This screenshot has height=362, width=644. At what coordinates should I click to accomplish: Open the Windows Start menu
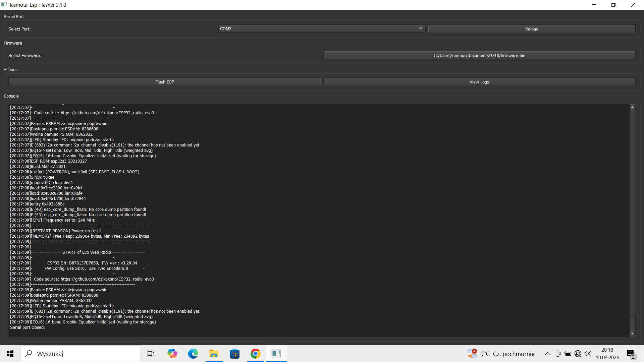pyautogui.click(x=10, y=354)
